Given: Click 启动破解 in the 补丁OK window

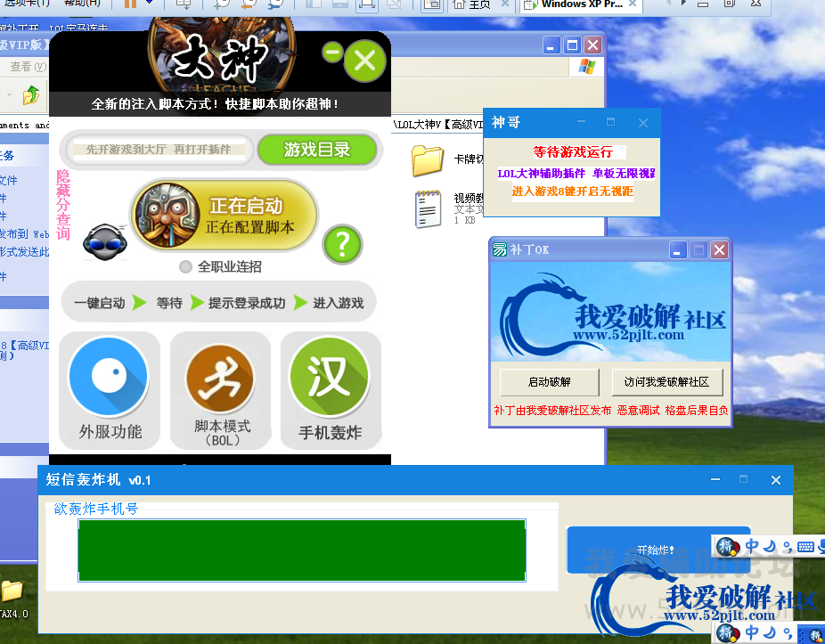Looking at the screenshot, I should point(550,382).
